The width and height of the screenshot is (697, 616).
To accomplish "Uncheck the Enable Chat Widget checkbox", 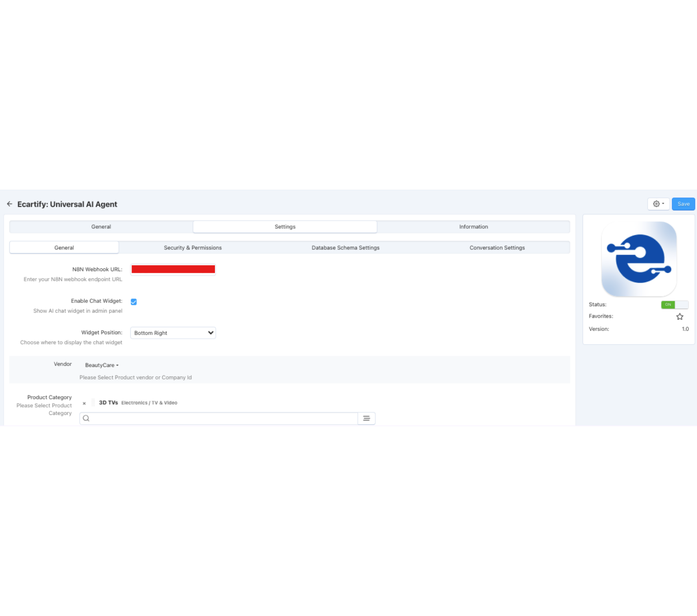I will click(134, 302).
